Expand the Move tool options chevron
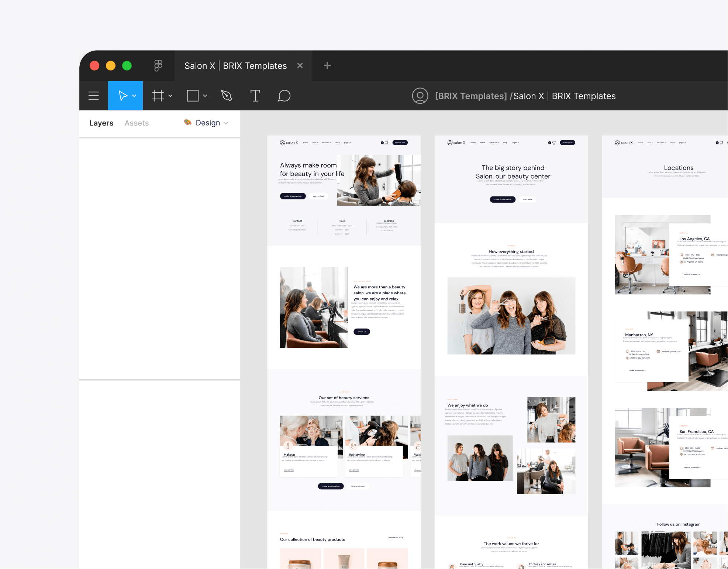Screen dimensions: 728x569 [134, 96]
